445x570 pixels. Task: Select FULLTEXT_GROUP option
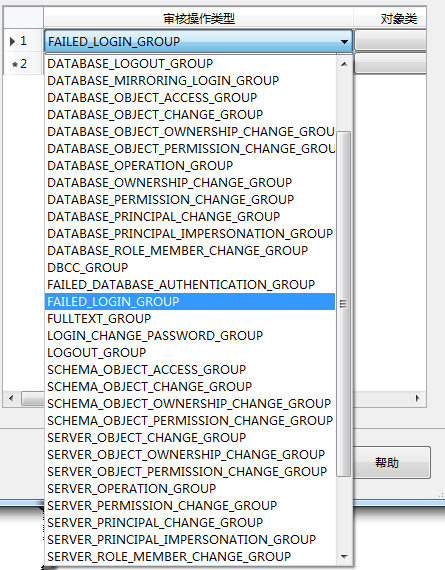(190, 319)
